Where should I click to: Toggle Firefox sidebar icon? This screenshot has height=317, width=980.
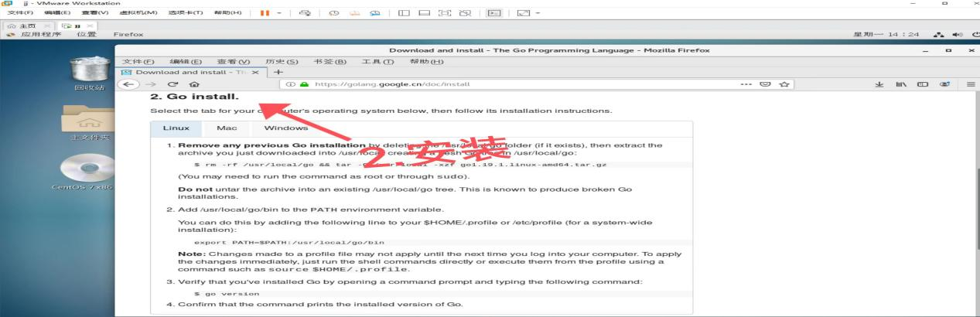(923, 84)
